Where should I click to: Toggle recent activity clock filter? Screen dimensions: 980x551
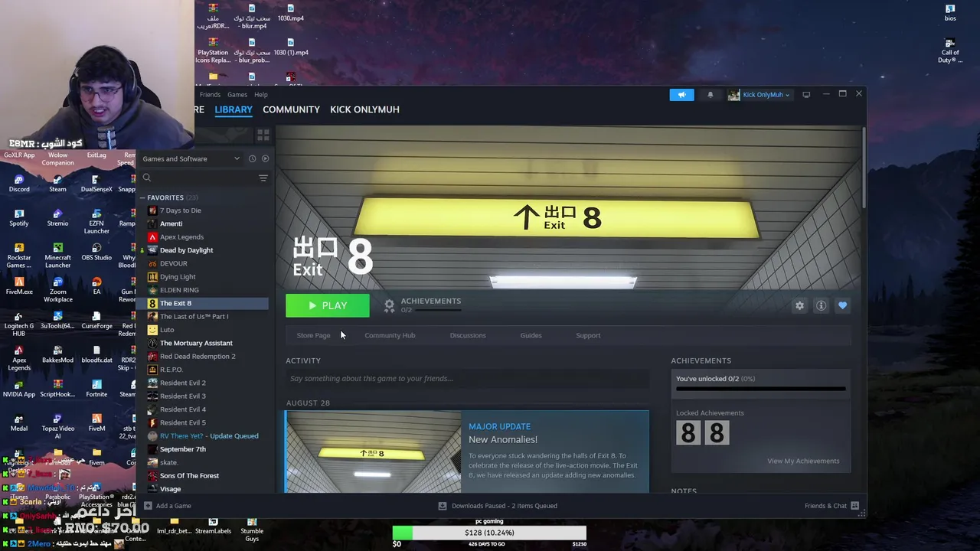(252, 158)
